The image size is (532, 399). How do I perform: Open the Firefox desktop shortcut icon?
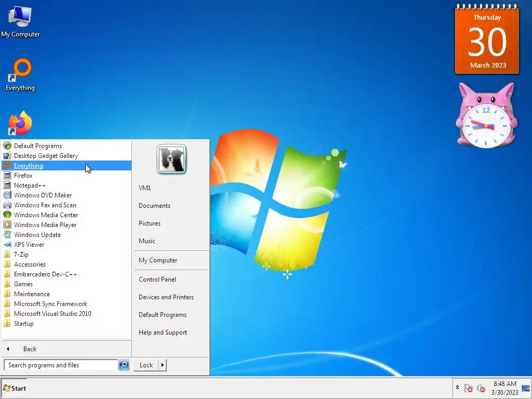[x=20, y=124]
